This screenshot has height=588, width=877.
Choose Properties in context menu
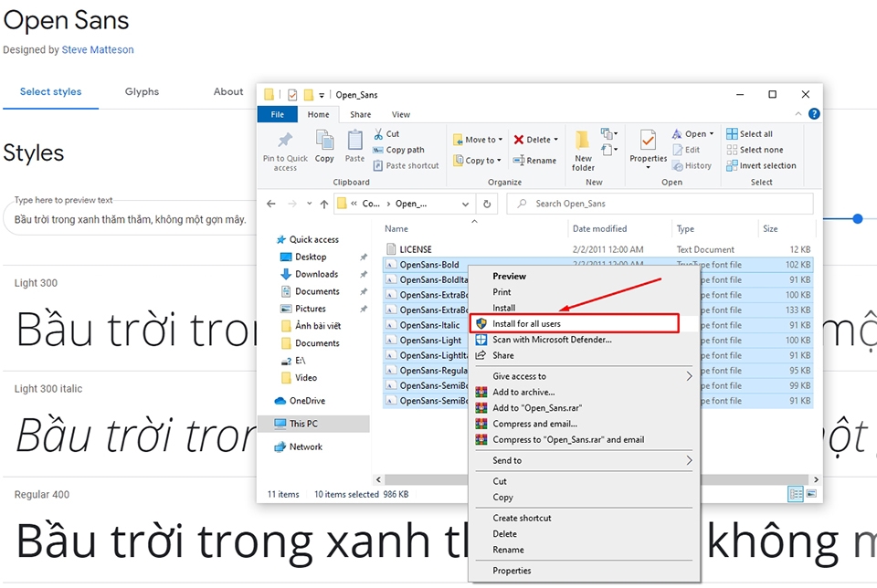click(x=512, y=570)
